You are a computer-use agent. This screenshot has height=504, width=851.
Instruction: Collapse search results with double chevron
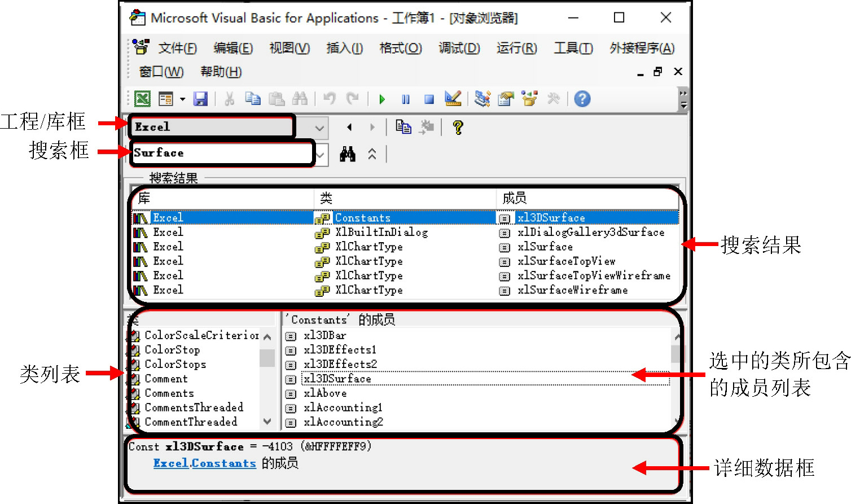point(372,154)
